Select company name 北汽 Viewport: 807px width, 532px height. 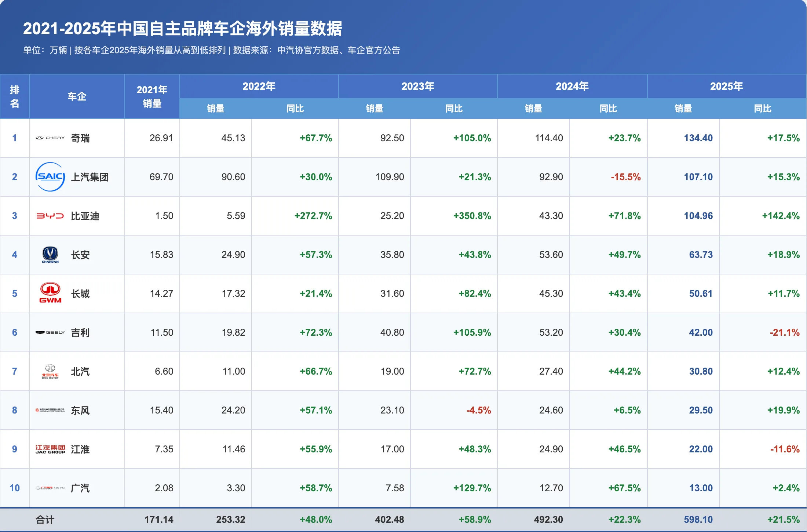tap(80, 372)
